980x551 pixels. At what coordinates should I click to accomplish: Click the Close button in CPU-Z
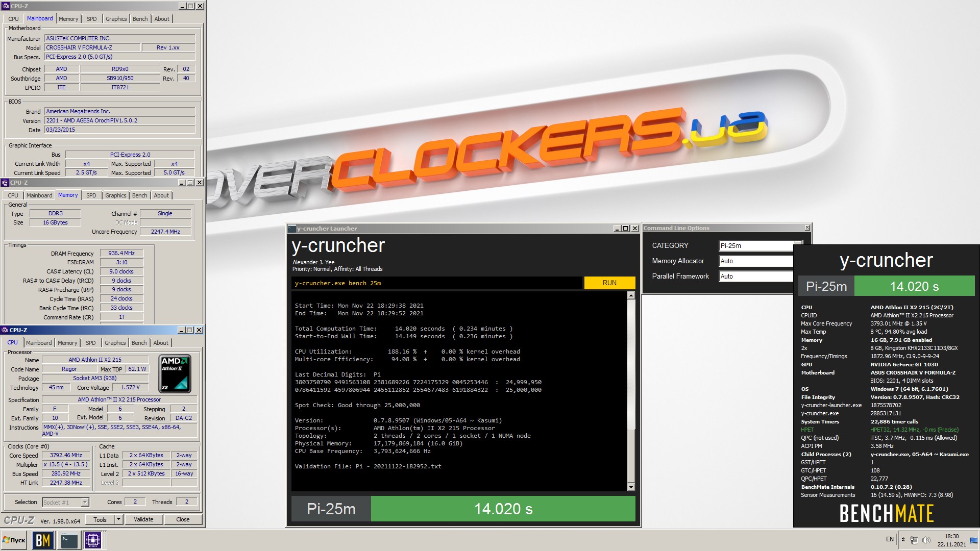[x=183, y=519]
